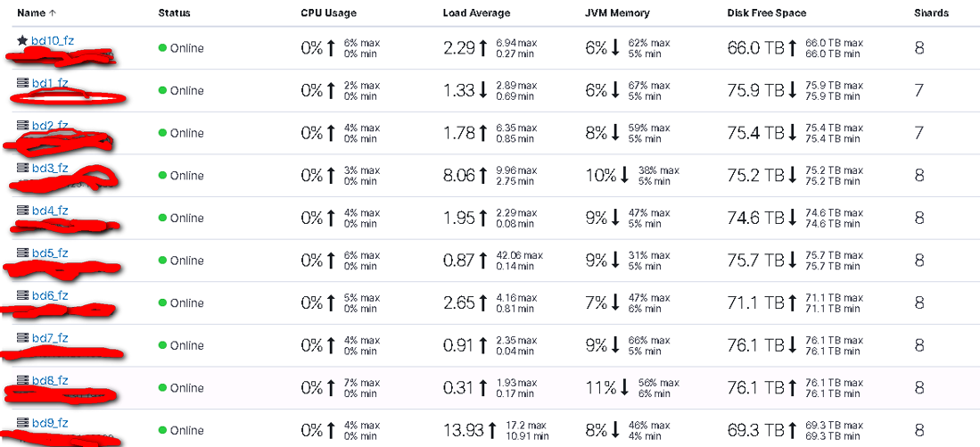Click the server node icon beside bd1_fz
Image resolution: width=980 pixels, height=447 pixels.
(x=22, y=83)
